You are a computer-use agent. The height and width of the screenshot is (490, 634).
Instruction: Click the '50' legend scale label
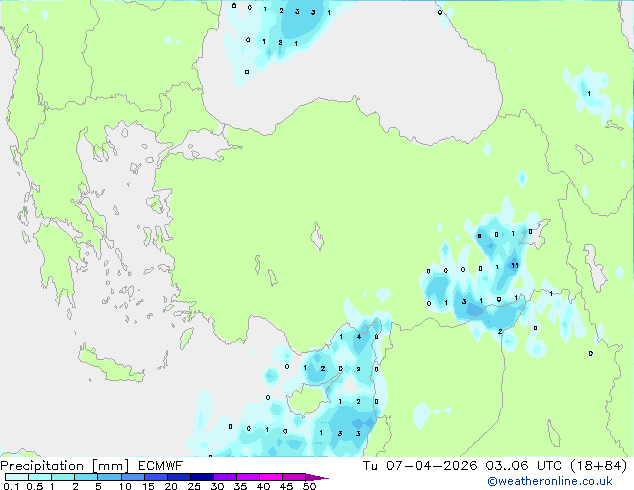(x=310, y=486)
